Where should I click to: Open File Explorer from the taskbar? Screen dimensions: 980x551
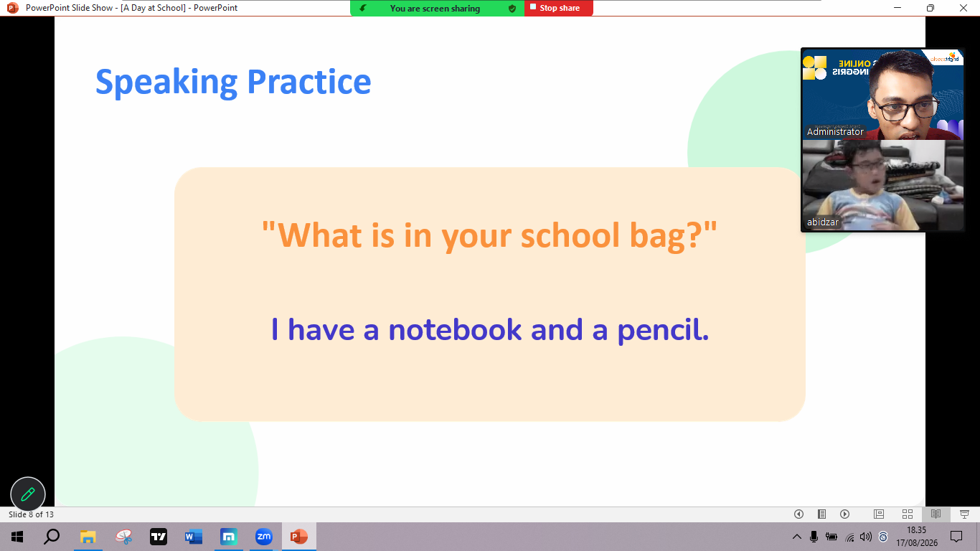tap(88, 537)
